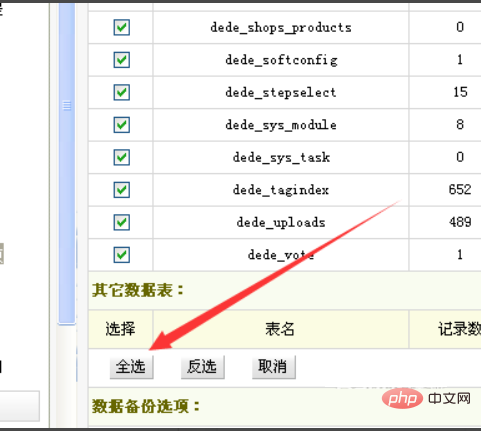
Task: Toggle the dede_vote checkbox
Action: click(121, 255)
